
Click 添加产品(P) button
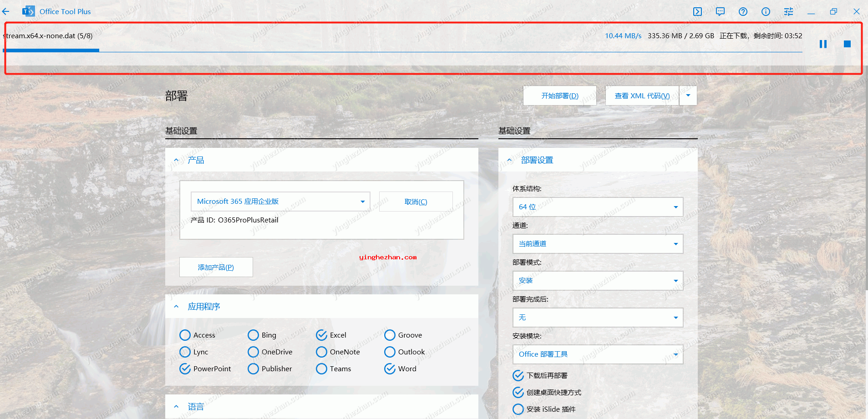point(216,267)
